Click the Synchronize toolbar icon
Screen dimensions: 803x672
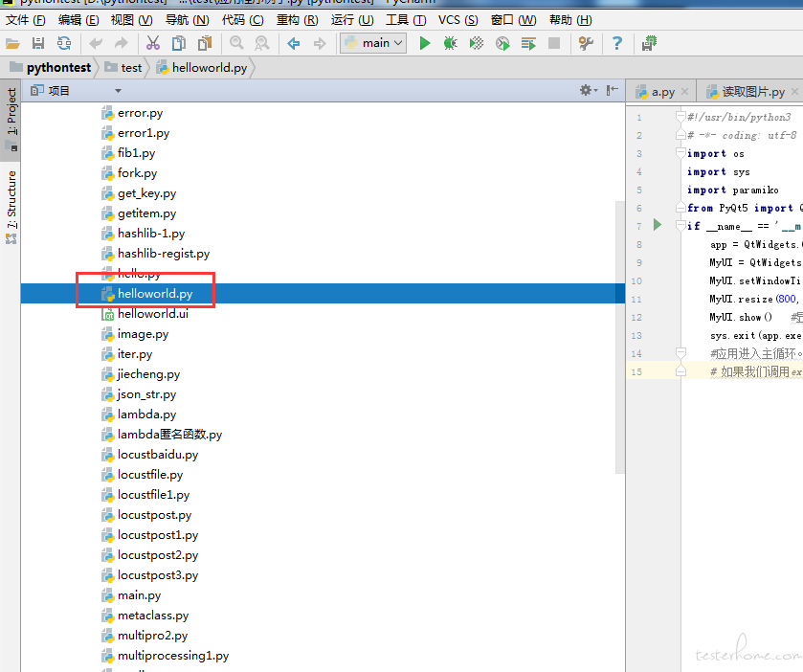click(64, 43)
